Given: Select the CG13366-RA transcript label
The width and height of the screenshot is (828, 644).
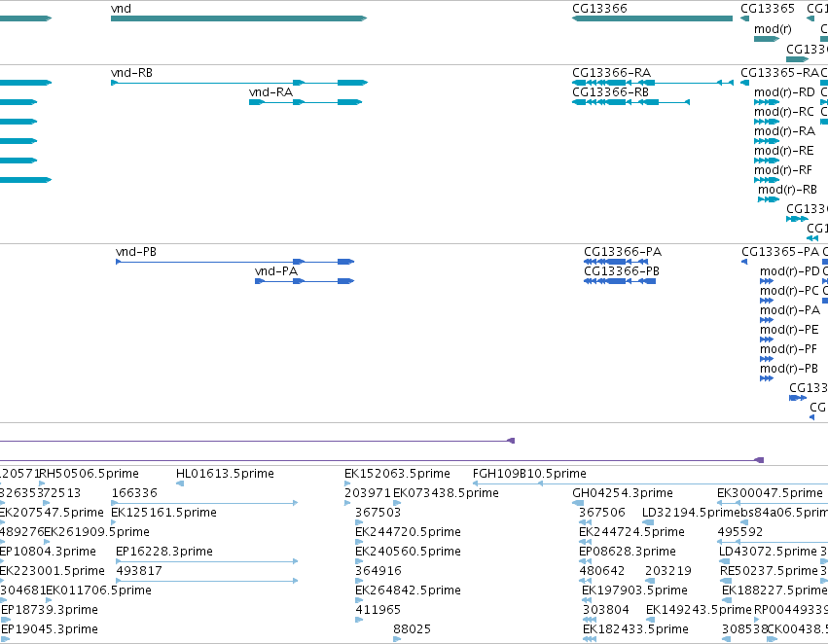Looking at the screenshot, I should coord(611,73).
